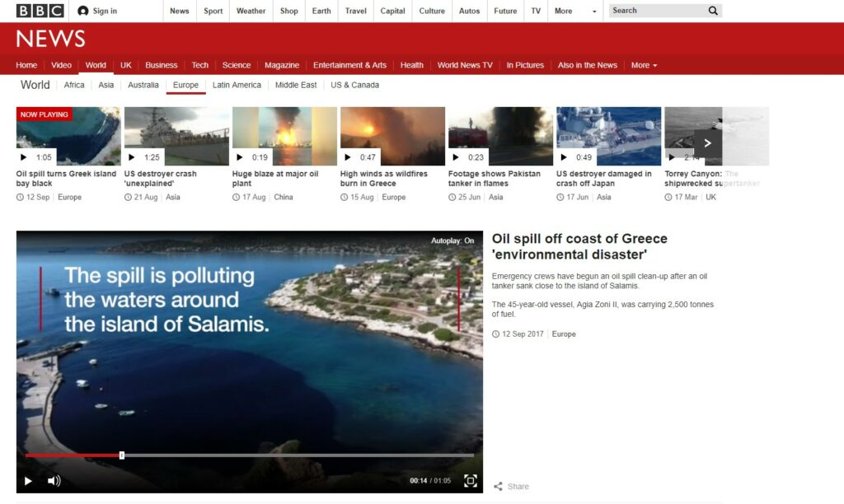This screenshot has width=844, height=504.
Task: Click the Sign in account icon
Action: (83, 11)
